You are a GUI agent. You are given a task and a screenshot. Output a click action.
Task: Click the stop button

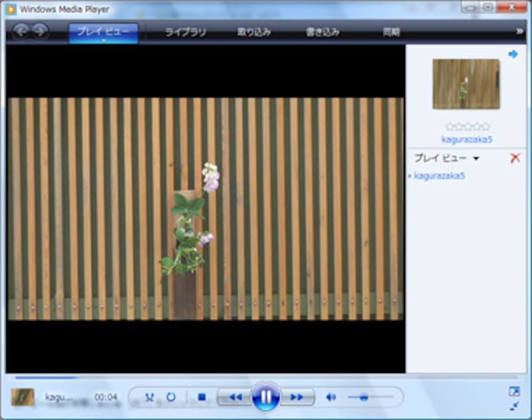click(x=201, y=397)
